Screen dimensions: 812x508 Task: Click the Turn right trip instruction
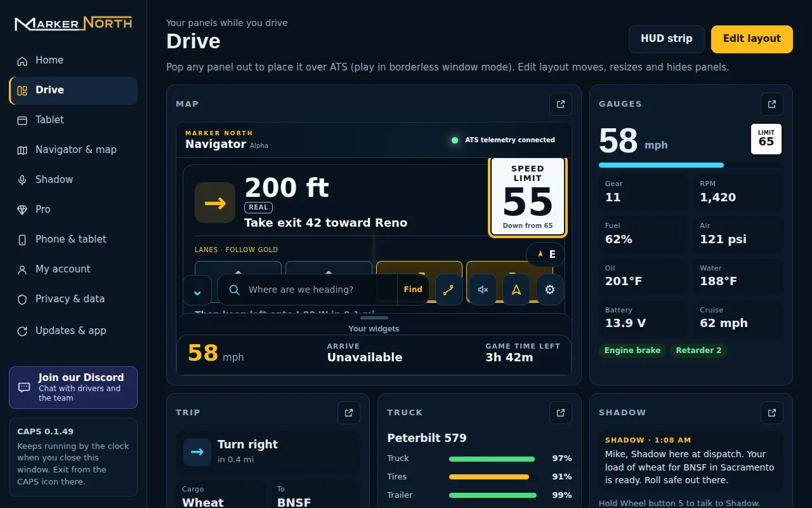tap(268, 451)
